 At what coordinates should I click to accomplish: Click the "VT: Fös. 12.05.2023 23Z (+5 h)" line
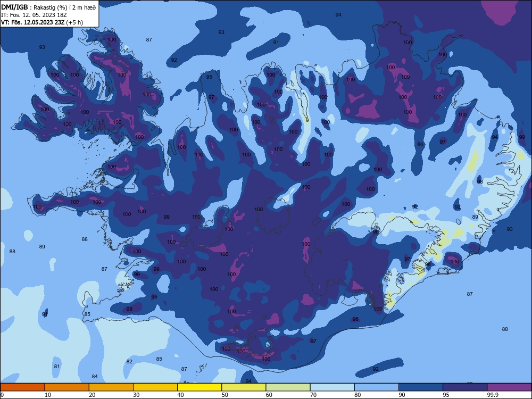point(42,22)
